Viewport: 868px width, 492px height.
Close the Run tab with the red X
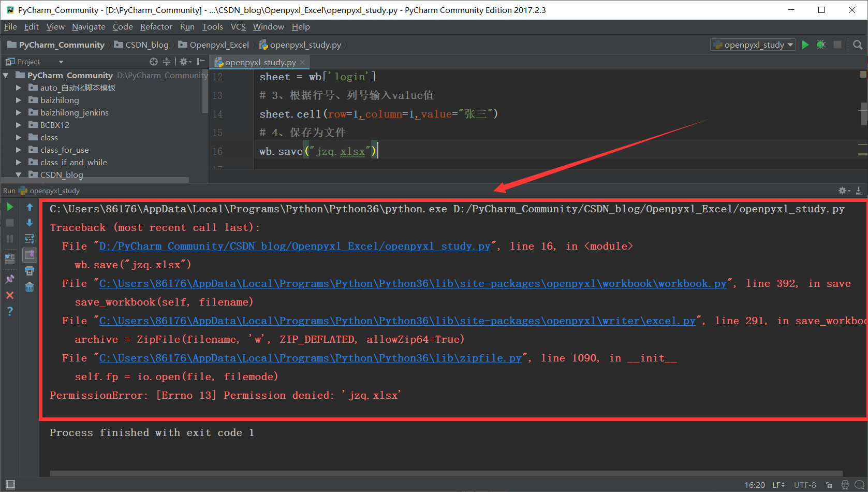[x=10, y=295]
